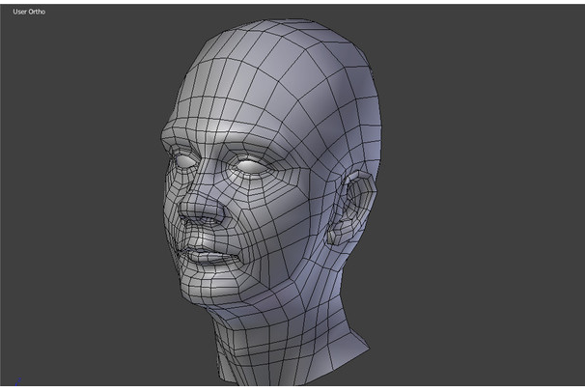Select the jawline just below the ear
This screenshot has width=585, height=392.
pos(323,261)
